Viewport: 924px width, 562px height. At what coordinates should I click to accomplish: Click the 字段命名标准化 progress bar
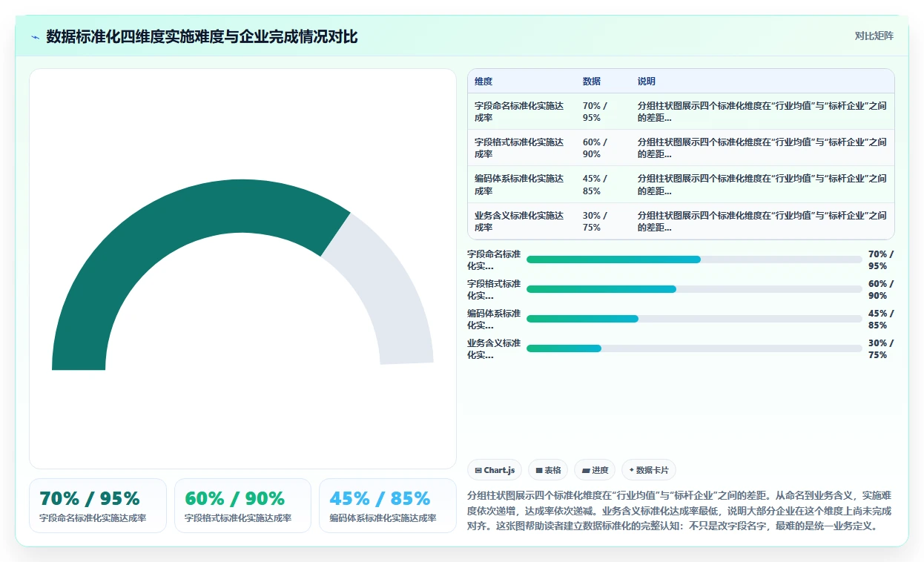694,259
